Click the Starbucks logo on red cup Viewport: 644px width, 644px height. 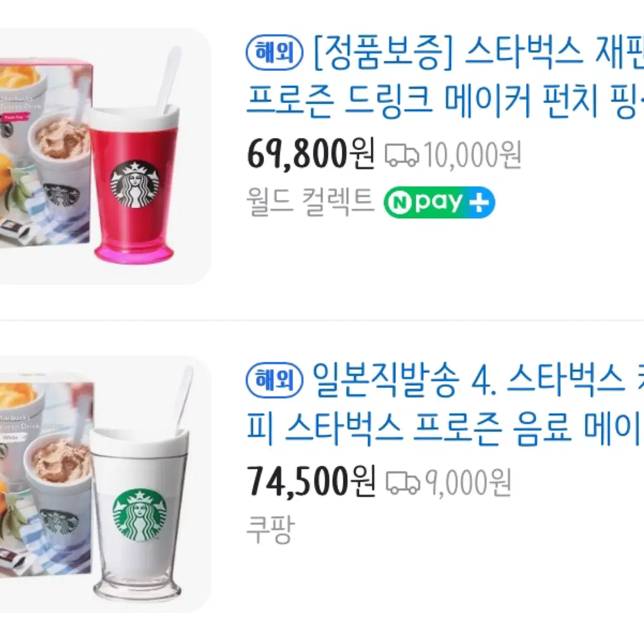[135, 184]
